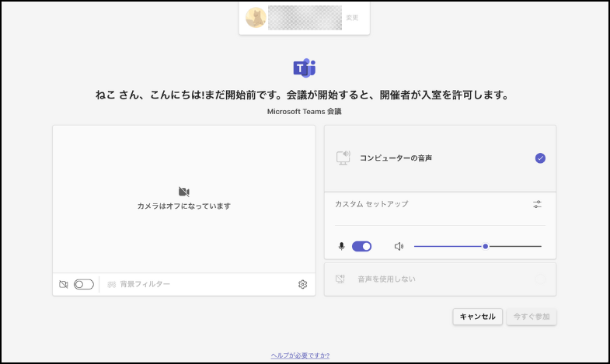Click the camera-off icon in video preview
Image resolution: width=610 pixels, height=364 pixels.
pos(183,192)
